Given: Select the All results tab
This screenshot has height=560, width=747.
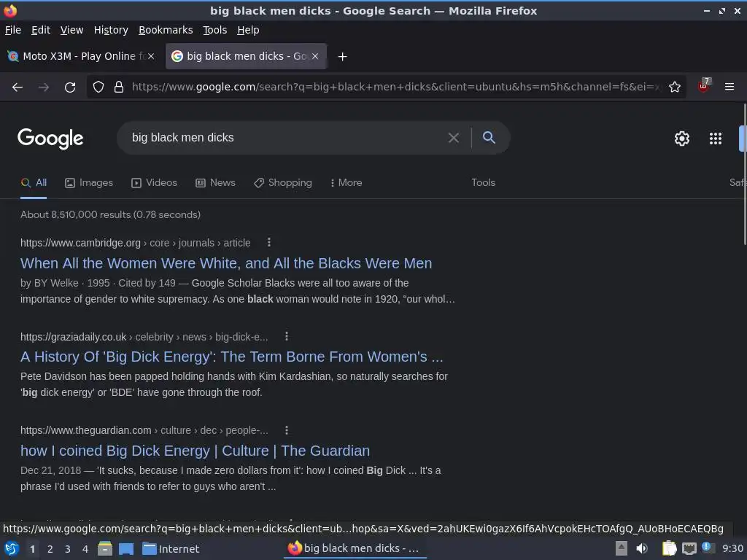Looking at the screenshot, I should [34, 183].
